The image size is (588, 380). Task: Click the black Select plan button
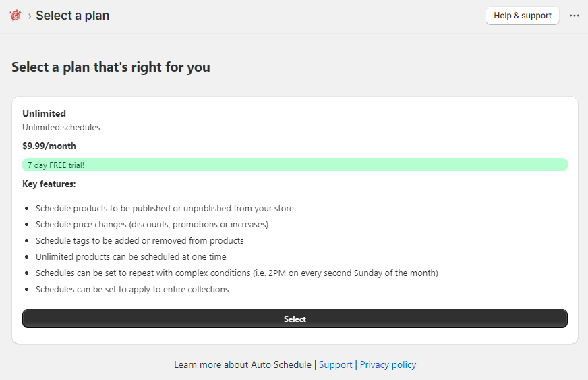(295, 319)
